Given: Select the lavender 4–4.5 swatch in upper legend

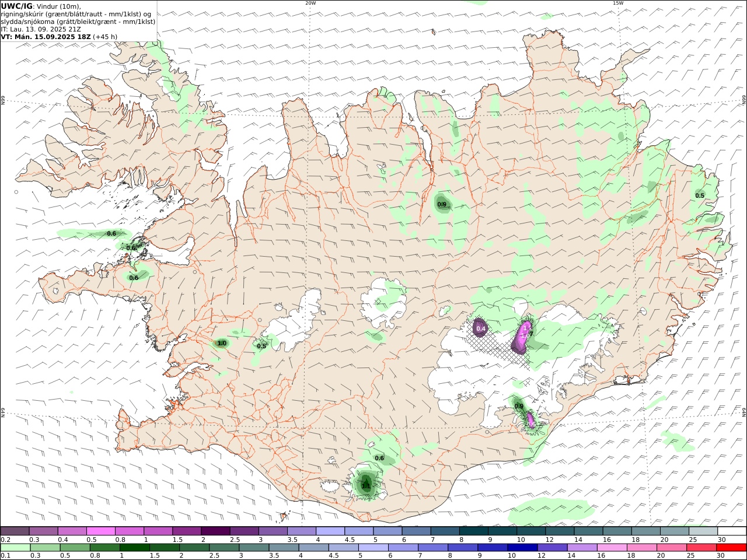Looking at the screenshot, I should point(330,531).
